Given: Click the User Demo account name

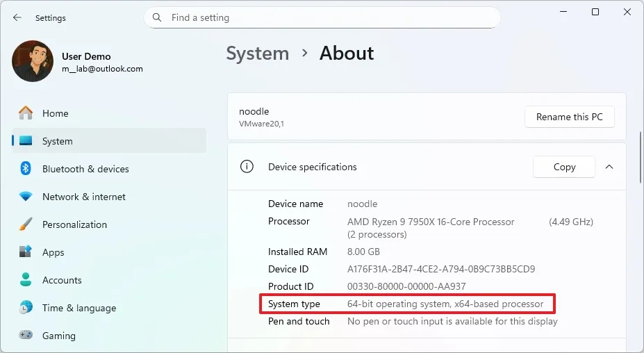Looking at the screenshot, I should (x=86, y=56).
